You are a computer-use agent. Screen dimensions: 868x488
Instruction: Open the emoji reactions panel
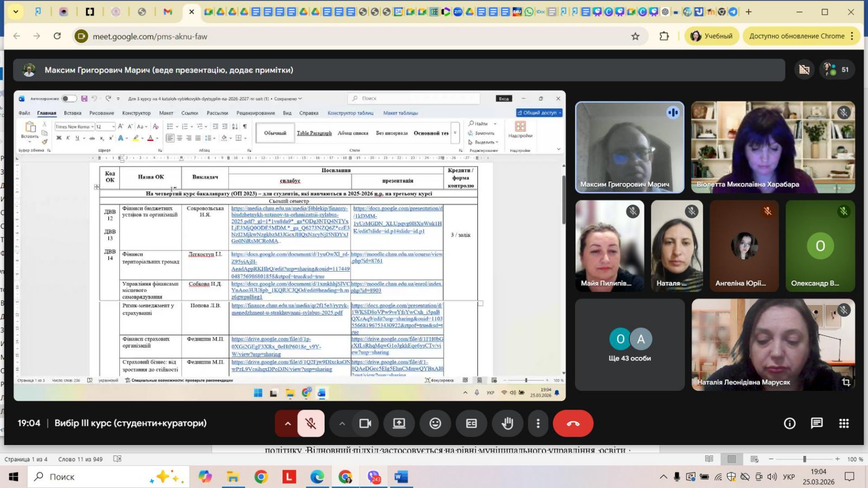[435, 423]
